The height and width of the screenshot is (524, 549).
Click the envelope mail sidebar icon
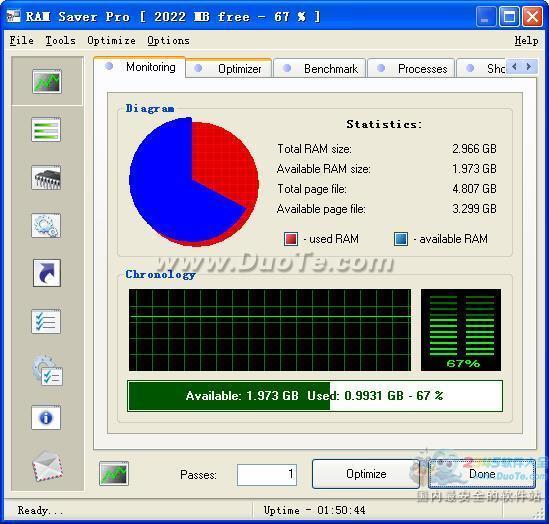pyautogui.click(x=47, y=466)
